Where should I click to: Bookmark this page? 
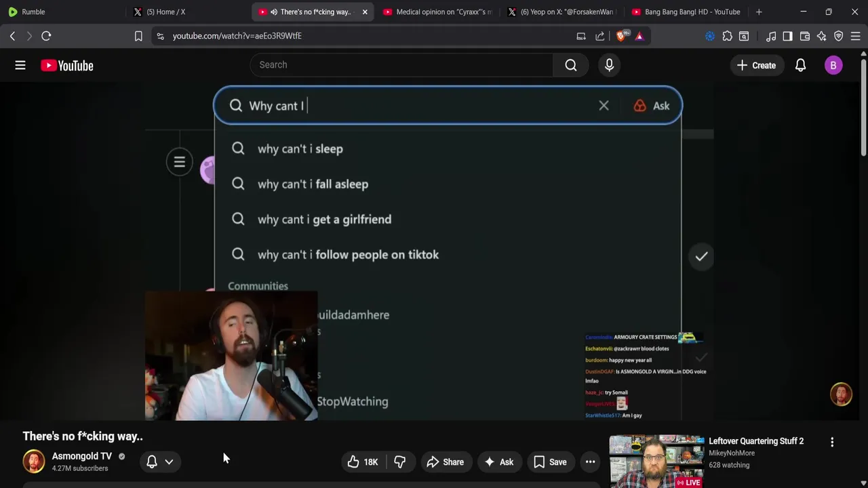coord(138,36)
